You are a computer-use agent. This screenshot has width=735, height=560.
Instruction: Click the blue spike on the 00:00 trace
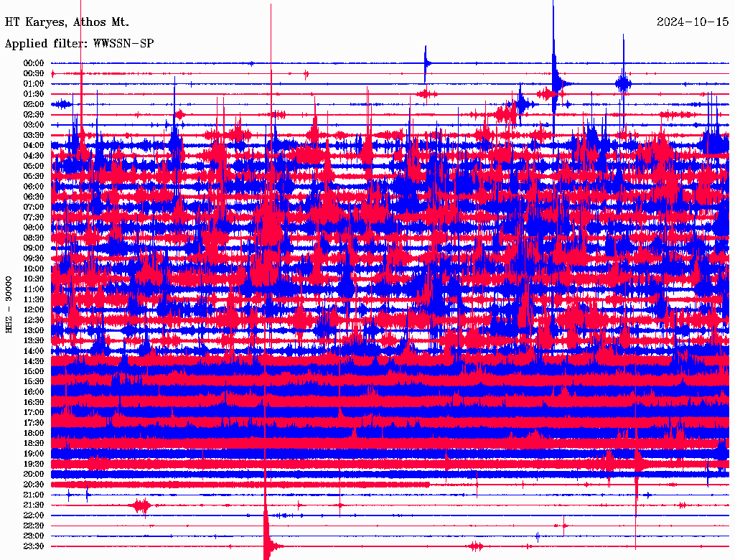(x=426, y=63)
